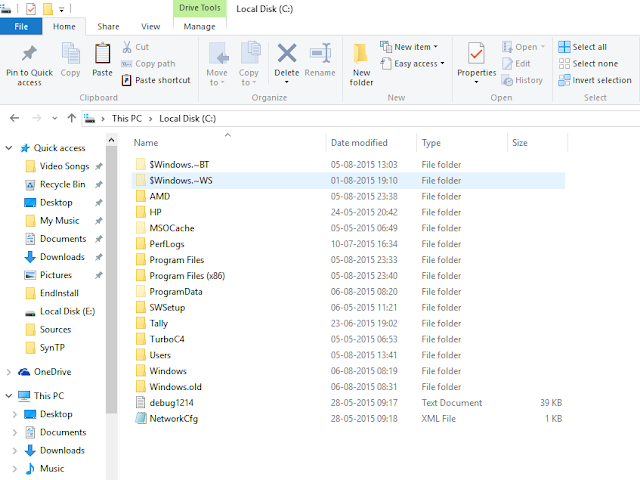Click Invert selection in ribbon
640x480 pixels.
595,80
